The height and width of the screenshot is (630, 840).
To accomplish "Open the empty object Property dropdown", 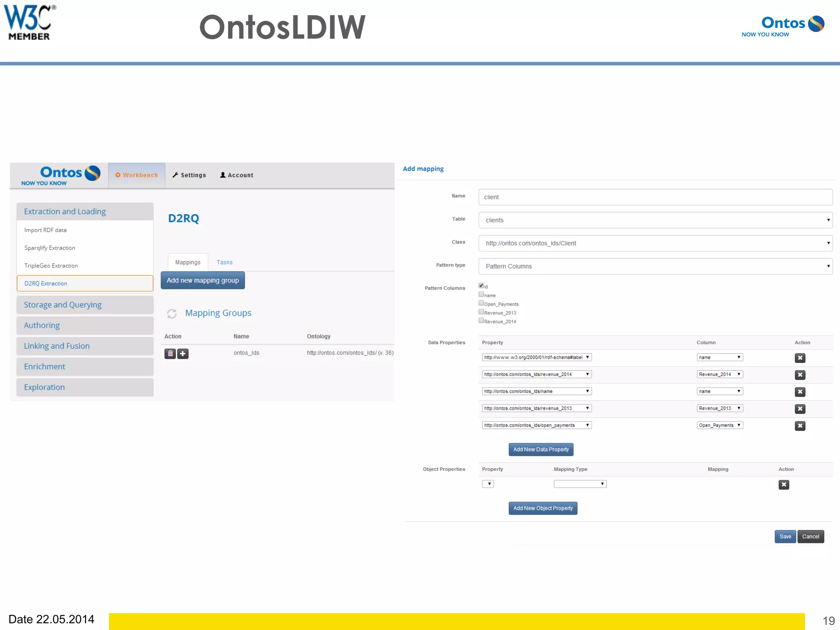I will click(488, 484).
